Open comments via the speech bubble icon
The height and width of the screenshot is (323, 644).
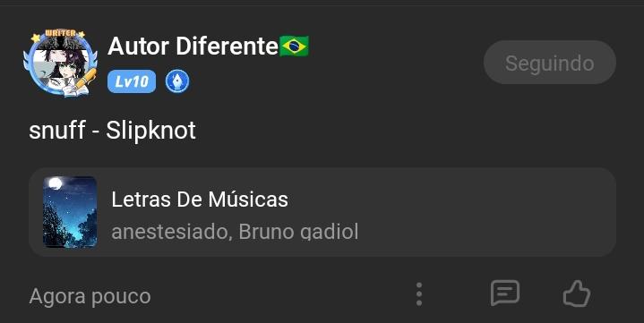click(x=505, y=293)
